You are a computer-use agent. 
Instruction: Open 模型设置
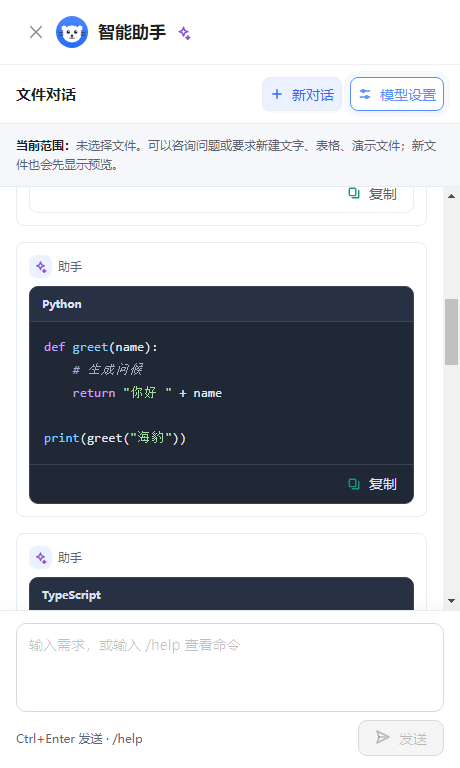pos(397,94)
